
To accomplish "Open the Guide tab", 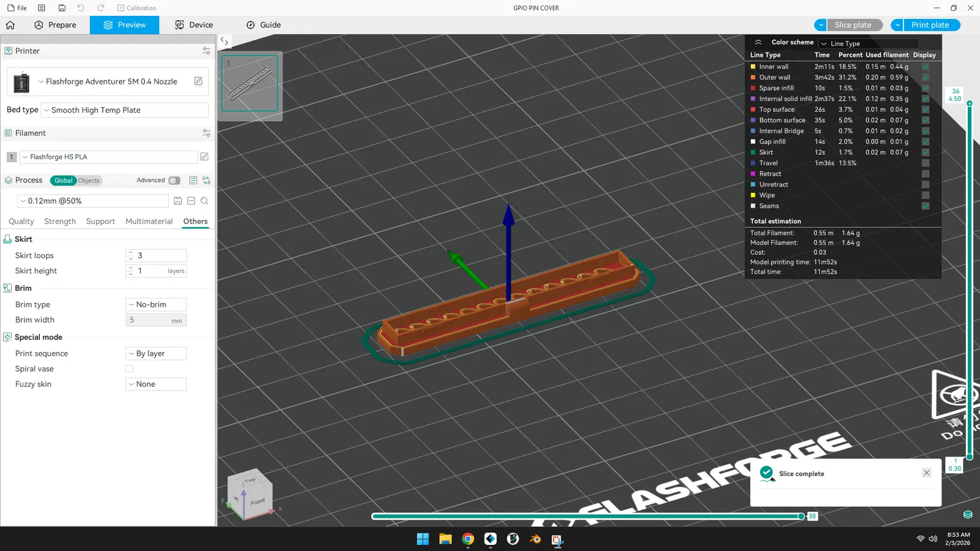I will coord(263,25).
